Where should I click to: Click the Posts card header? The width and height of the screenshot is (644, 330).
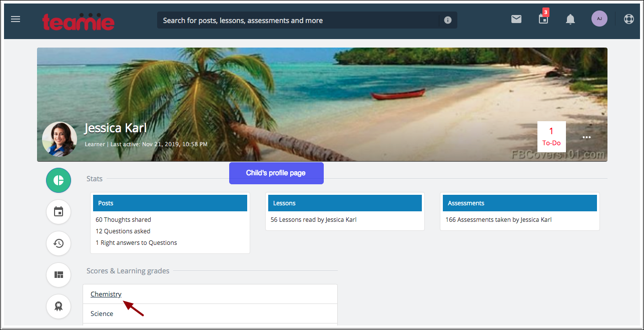coord(170,203)
